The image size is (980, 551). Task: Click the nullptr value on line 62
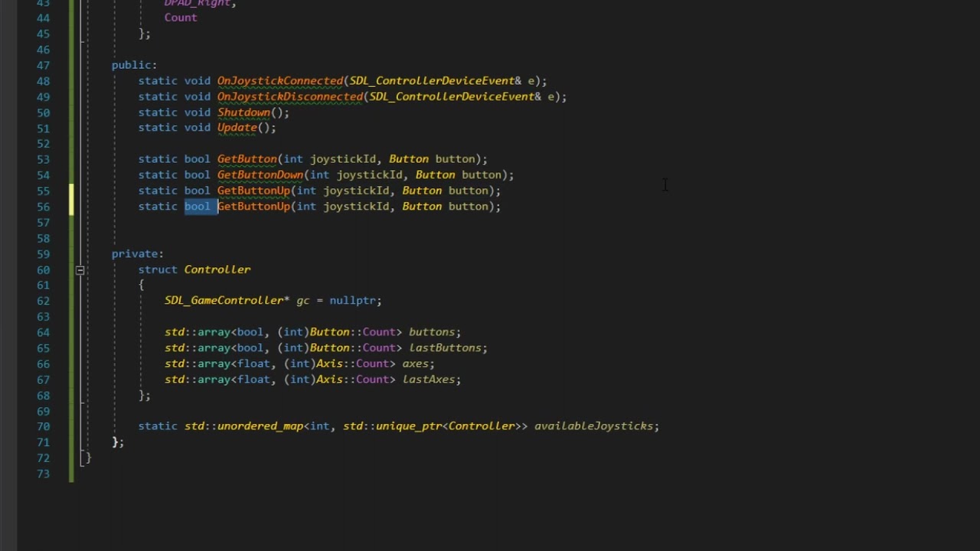tap(352, 301)
